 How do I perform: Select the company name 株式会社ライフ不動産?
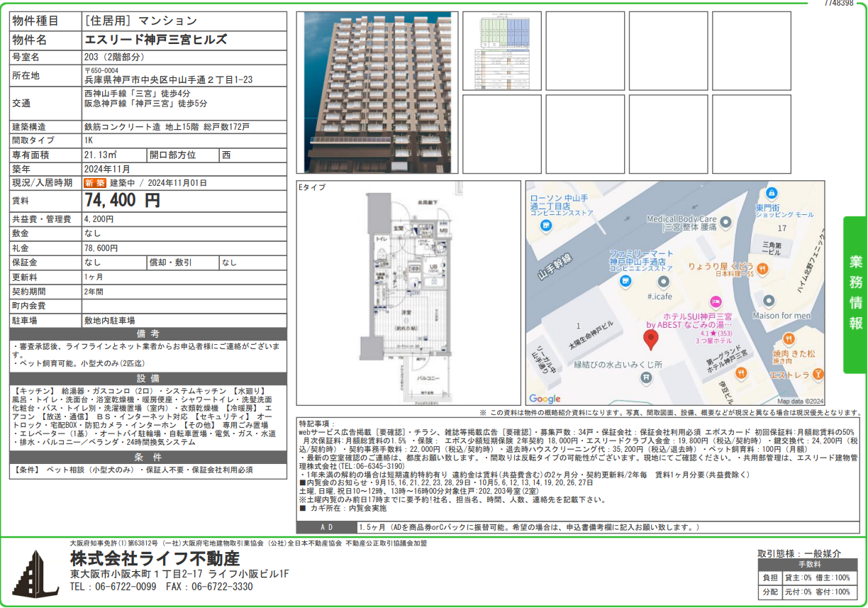click(x=155, y=558)
